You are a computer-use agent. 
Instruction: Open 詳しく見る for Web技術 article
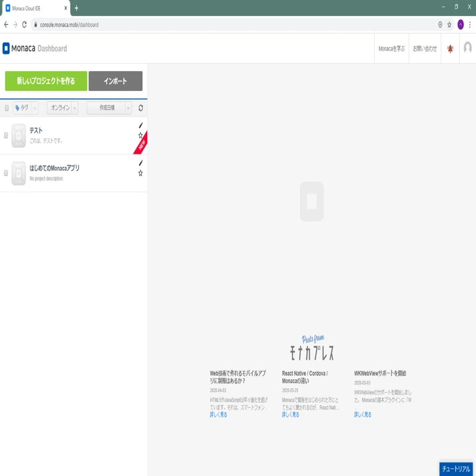click(x=218, y=415)
